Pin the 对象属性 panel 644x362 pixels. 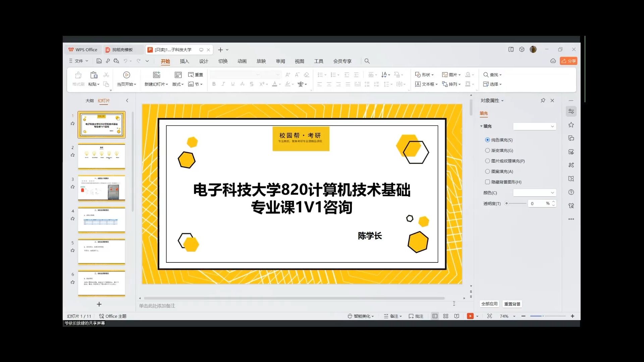point(543,100)
